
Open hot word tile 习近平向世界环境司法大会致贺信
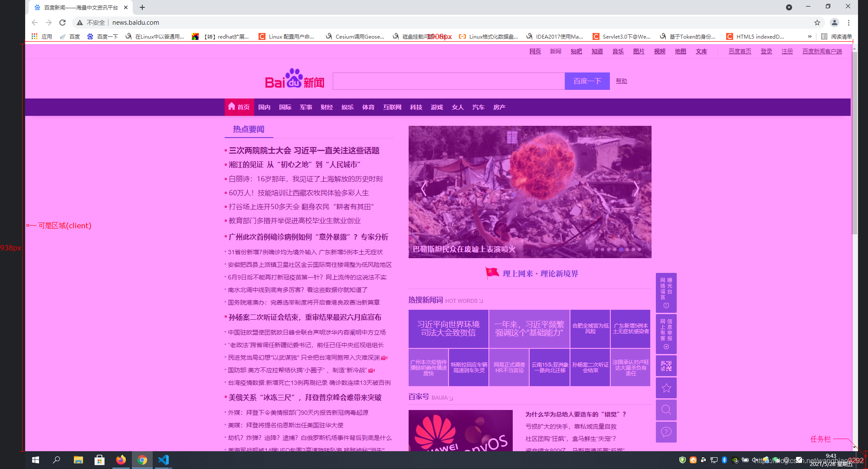[x=449, y=328]
